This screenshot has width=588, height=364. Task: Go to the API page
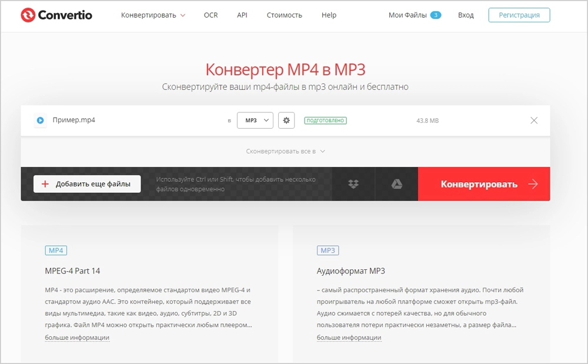(242, 15)
